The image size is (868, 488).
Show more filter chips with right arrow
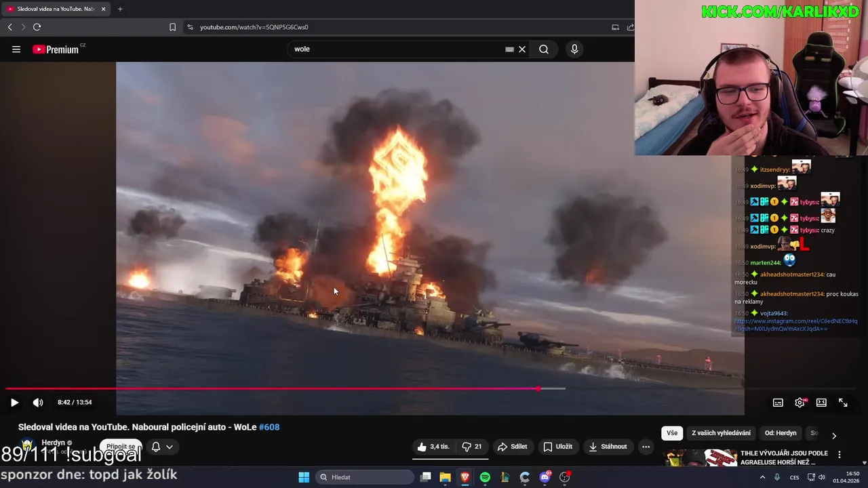point(834,435)
